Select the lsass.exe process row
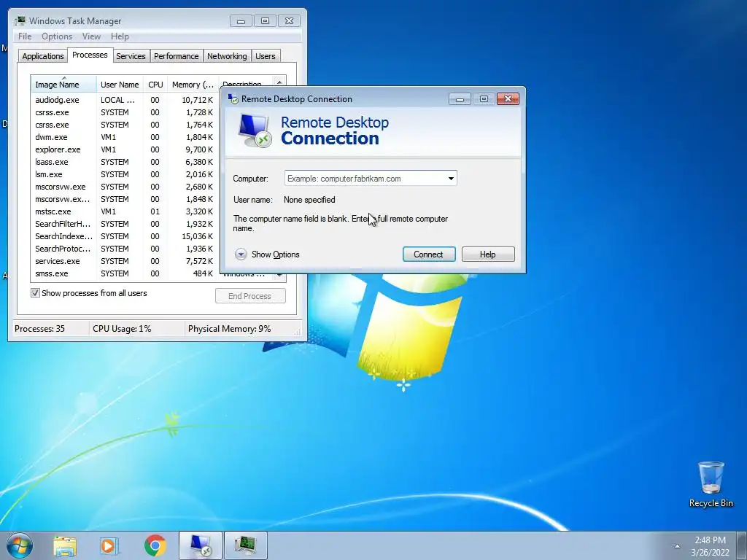747x560 pixels. 125,162
